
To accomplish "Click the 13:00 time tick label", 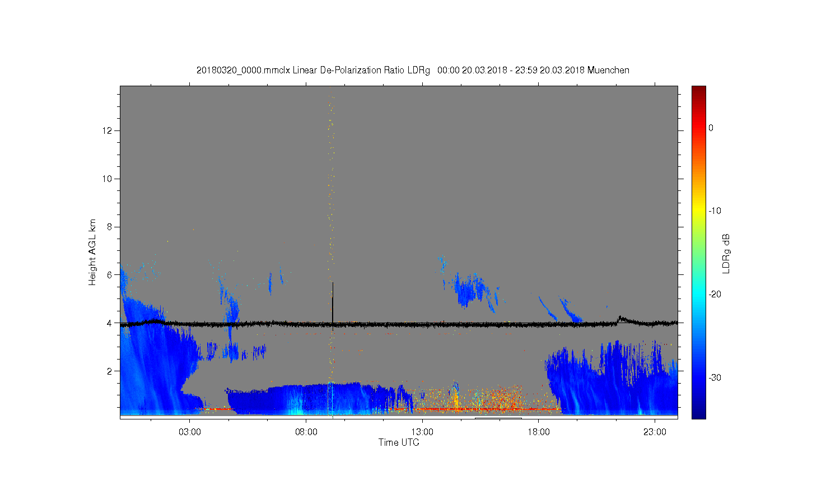I will click(x=422, y=432).
